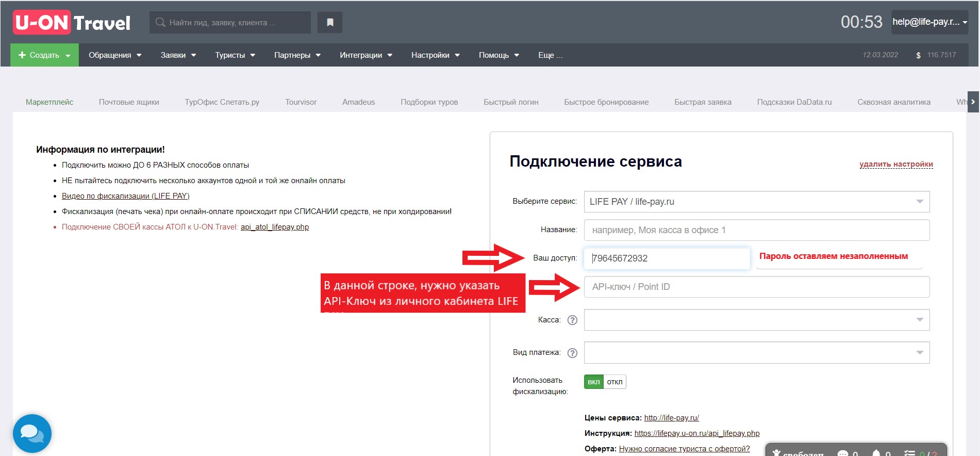Open the blue live chat bubble
The image size is (980, 456).
coord(32,433)
